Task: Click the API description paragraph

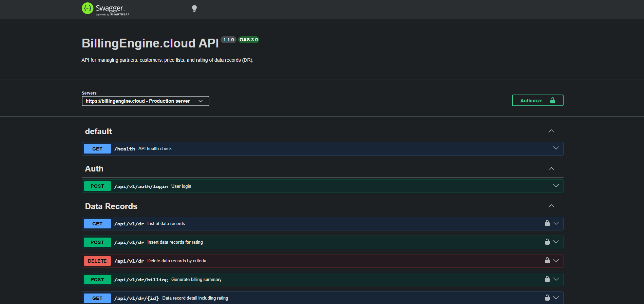Action: pyautogui.click(x=168, y=60)
